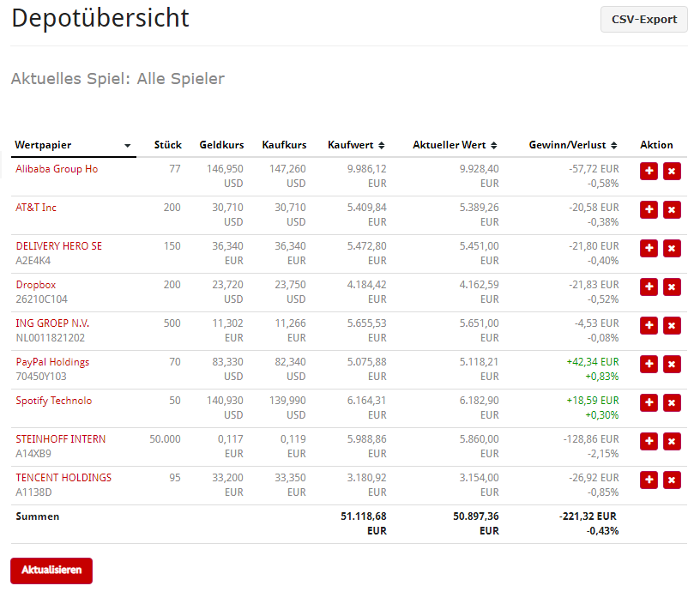Select Steinhoff quantity 50.000
The width and height of the screenshot is (700, 610).
166,439
